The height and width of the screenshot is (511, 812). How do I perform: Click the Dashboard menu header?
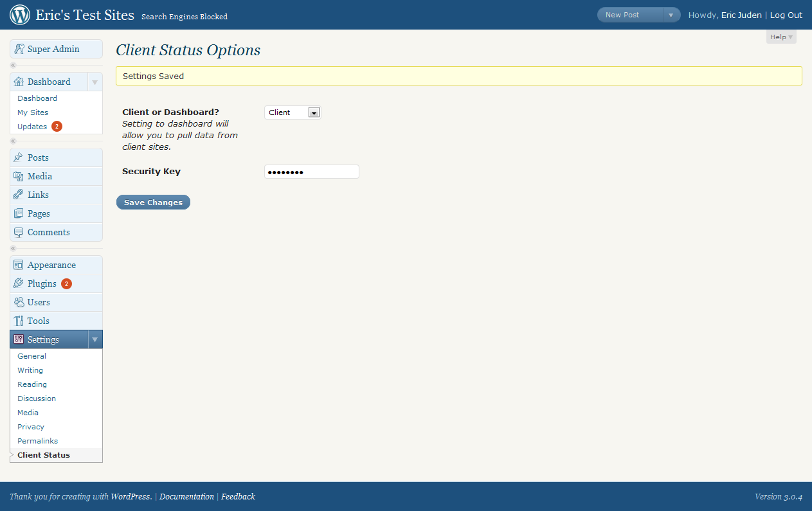click(x=49, y=82)
